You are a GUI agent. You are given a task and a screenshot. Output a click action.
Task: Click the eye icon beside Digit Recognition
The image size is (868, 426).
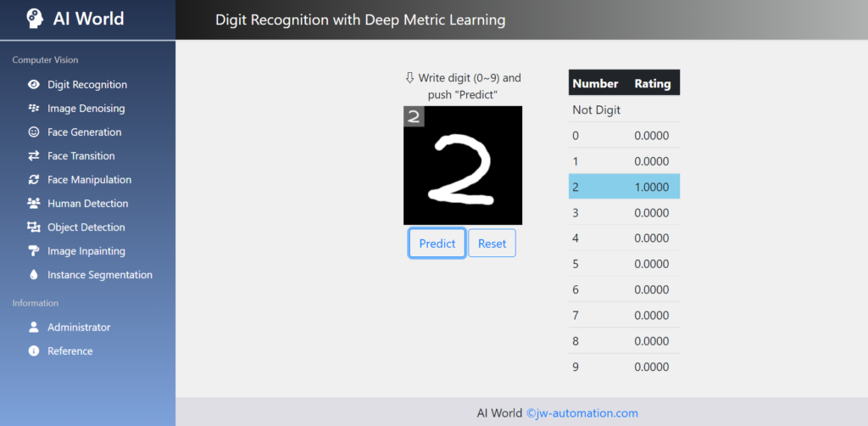click(34, 85)
